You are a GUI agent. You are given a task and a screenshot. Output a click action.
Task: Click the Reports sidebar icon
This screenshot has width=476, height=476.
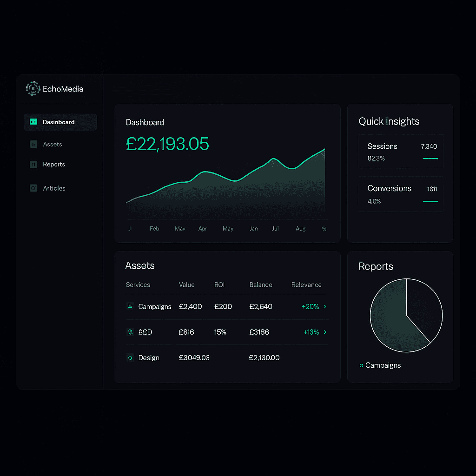coord(33,164)
